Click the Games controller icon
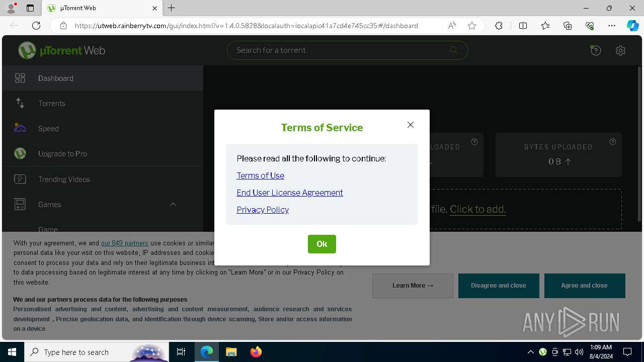 coord(20,204)
